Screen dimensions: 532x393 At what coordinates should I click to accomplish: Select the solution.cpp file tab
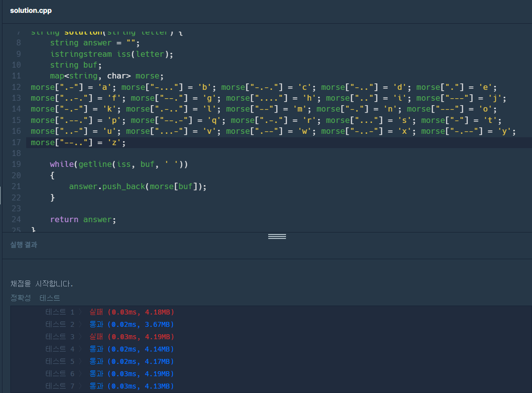31,10
